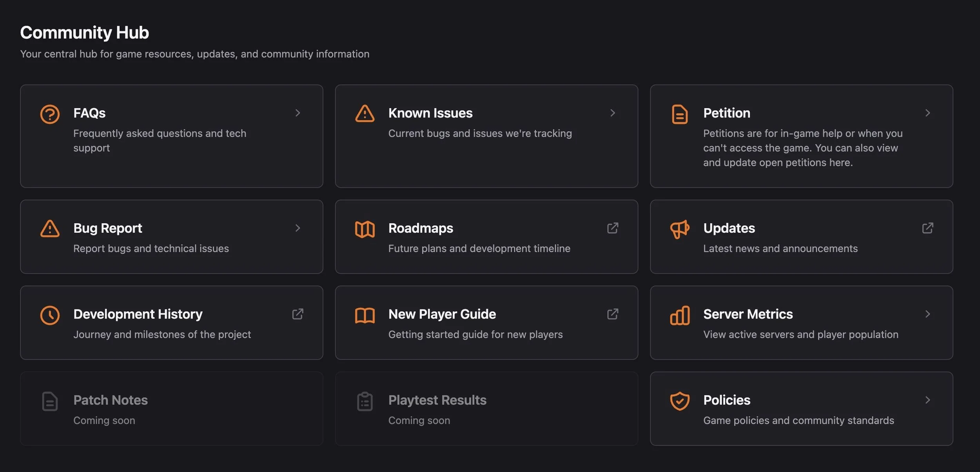Screen dimensions: 980x472
Task: View the Updates title link
Action: click(729, 228)
